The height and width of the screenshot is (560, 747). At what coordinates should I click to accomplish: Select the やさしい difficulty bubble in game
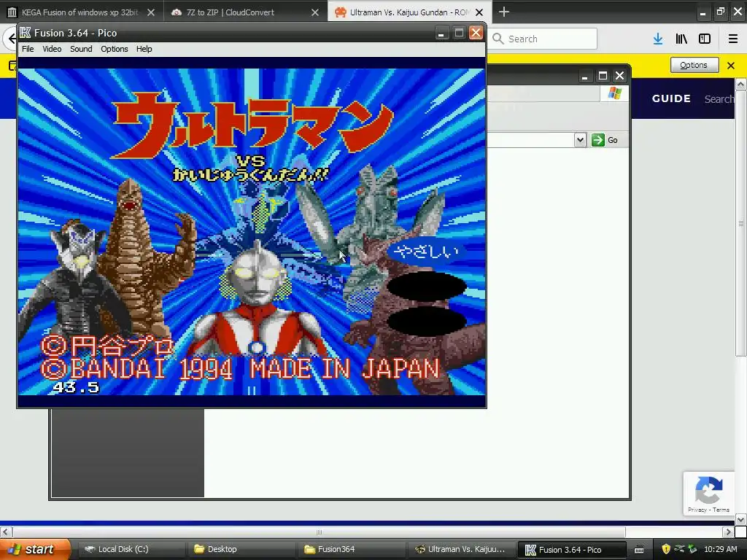tap(427, 252)
